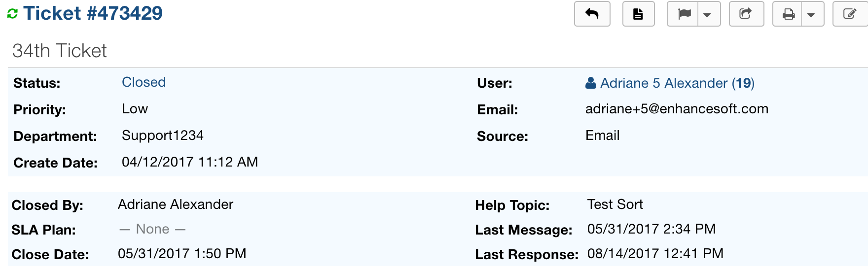Open user Adriane 5 Alexander link
This screenshot has width=868, height=270.
pyautogui.click(x=663, y=83)
